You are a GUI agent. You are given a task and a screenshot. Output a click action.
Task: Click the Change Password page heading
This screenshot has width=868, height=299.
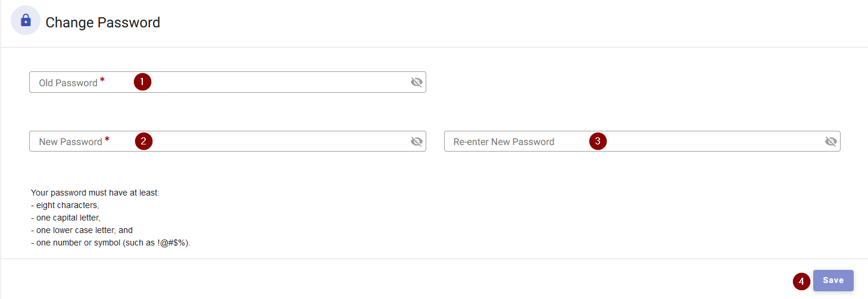click(x=103, y=23)
